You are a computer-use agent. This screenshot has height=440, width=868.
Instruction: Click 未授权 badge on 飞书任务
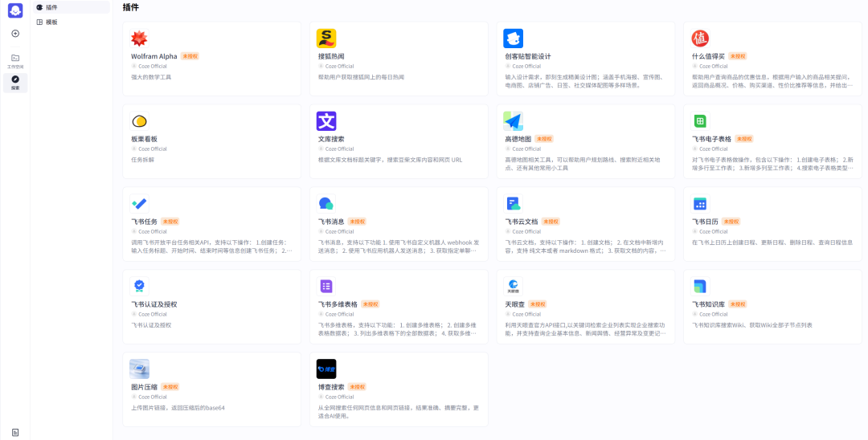[x=170, y=222]
